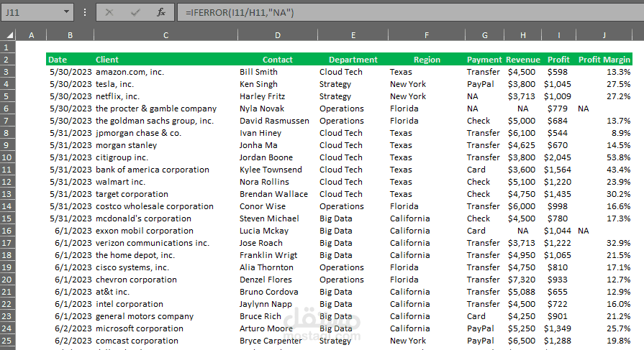
Task: Select column J header
Action: point(604,35)
